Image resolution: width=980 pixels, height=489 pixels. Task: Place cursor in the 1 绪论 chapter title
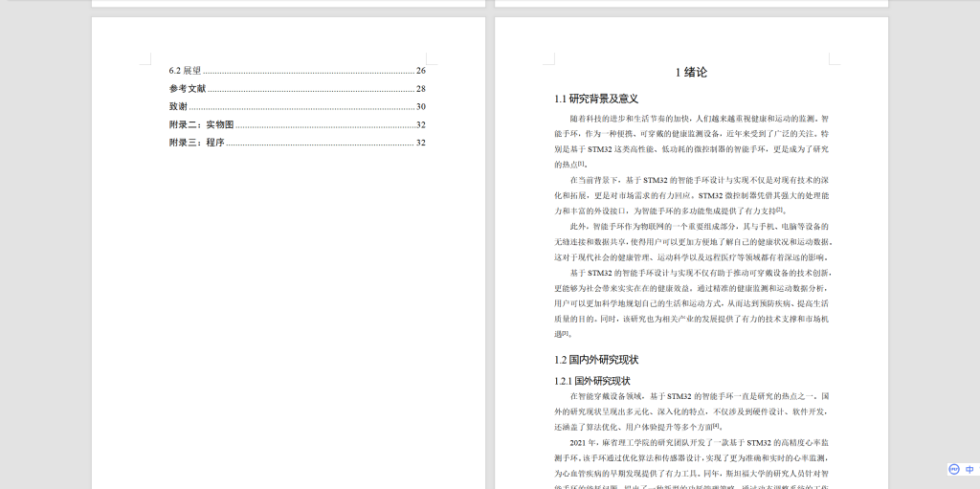tap(691, 73)
